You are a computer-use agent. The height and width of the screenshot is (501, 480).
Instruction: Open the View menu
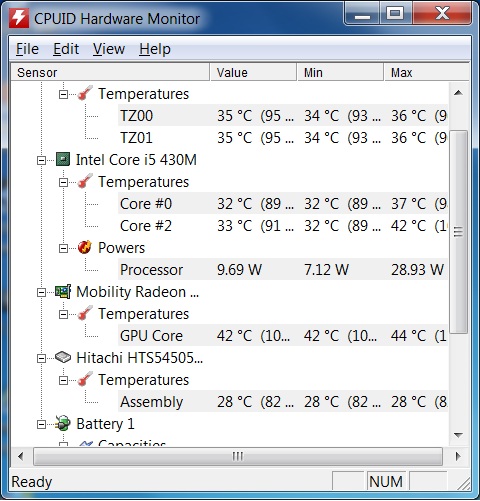click(109, 49)
